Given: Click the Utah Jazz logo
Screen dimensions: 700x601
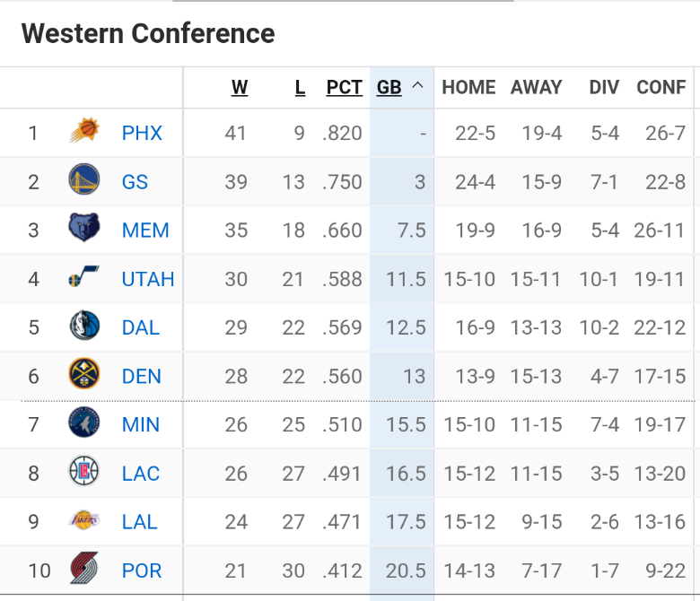Looking at the screenshot, I should pos(84,279).
